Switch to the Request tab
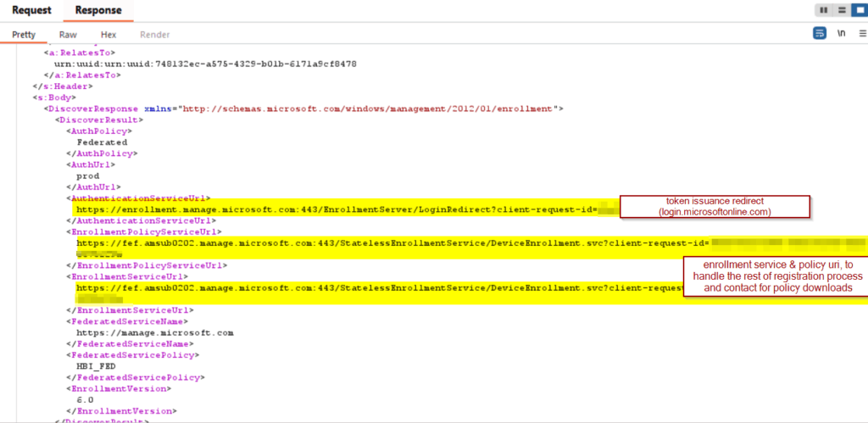Screen dimensions: 868x423 pyautogui.click(x=31, y=11)
